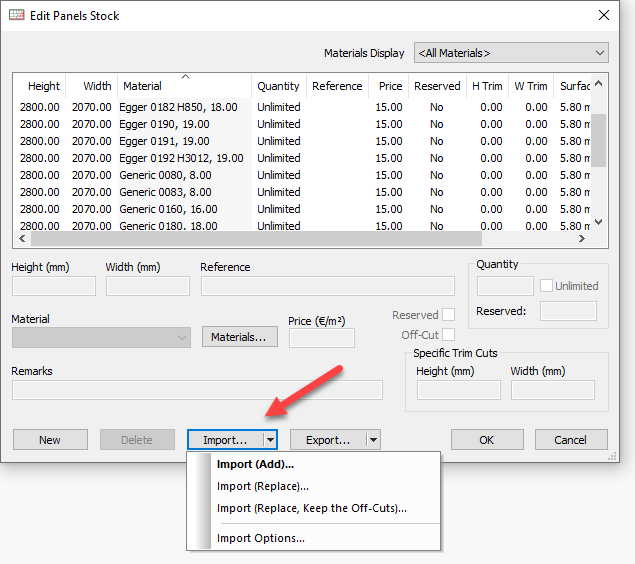Select the Generic 0083, 8.00 row
Image resolution: width=635 pixels, height=564 pixels.
click(x=302, y=192)
